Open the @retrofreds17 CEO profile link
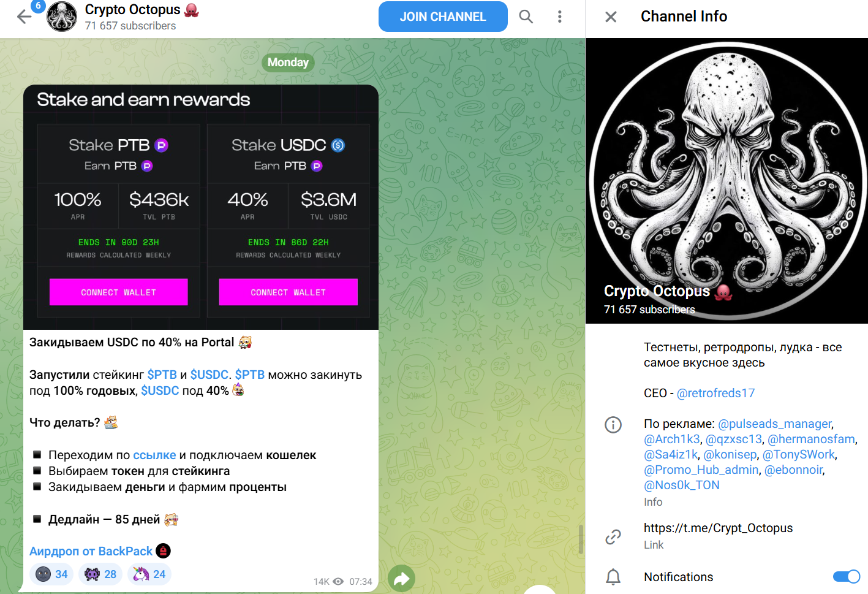 click(x=715, y=393)
